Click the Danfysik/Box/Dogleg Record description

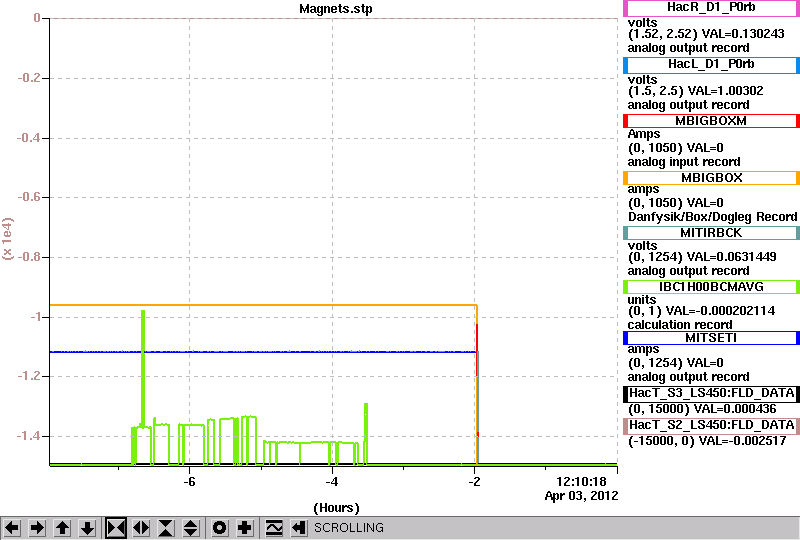(712, 217)
